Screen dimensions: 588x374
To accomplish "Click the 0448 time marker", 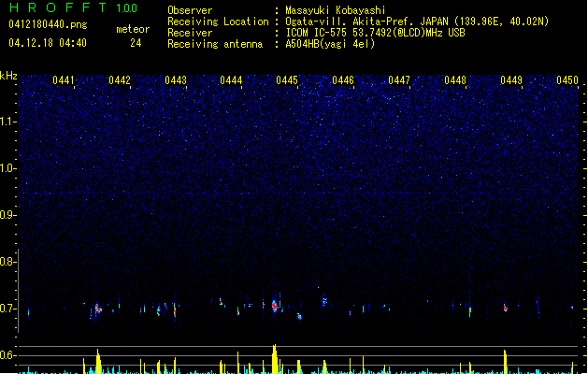I will pyautogui.click(x=455, y=80).
